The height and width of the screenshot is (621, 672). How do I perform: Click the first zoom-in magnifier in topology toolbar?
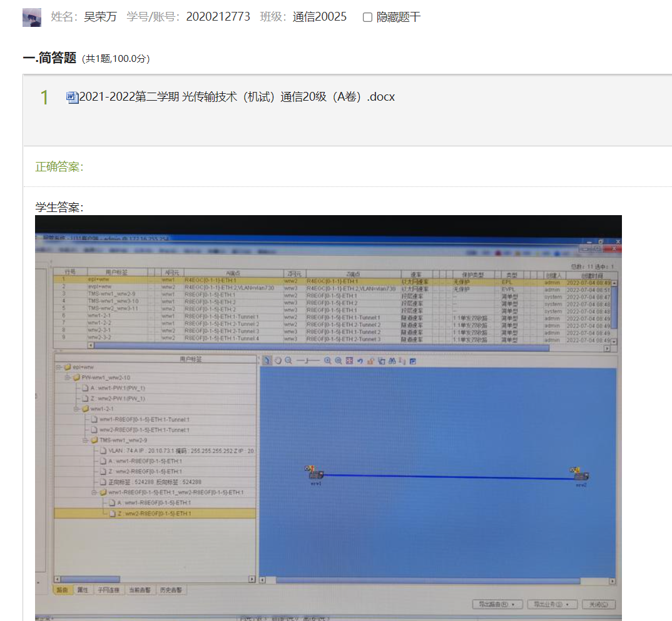(327, 361)
